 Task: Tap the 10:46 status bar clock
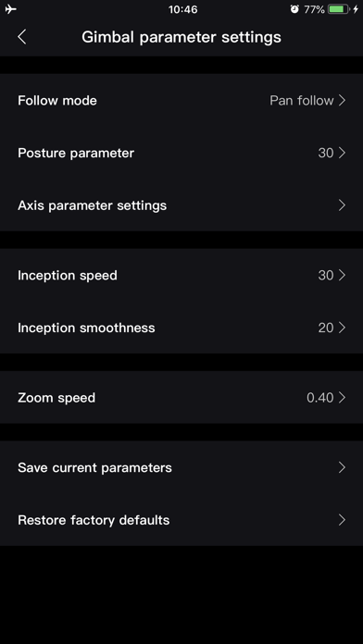coord(183,9)
